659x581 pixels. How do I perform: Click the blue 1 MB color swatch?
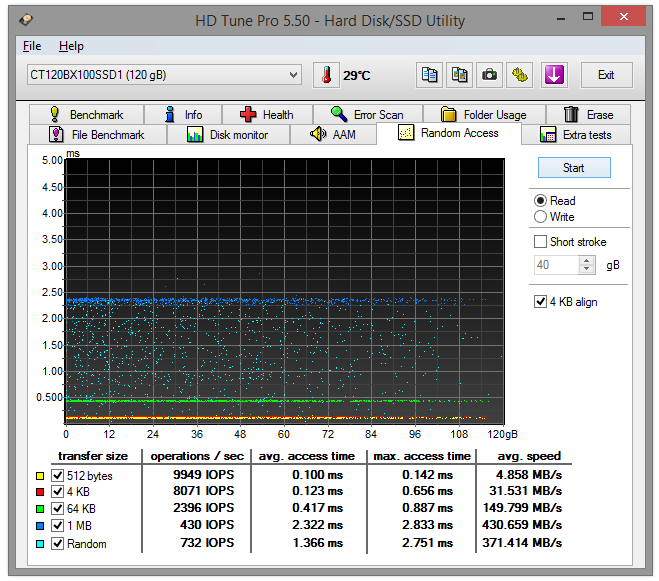40,526
